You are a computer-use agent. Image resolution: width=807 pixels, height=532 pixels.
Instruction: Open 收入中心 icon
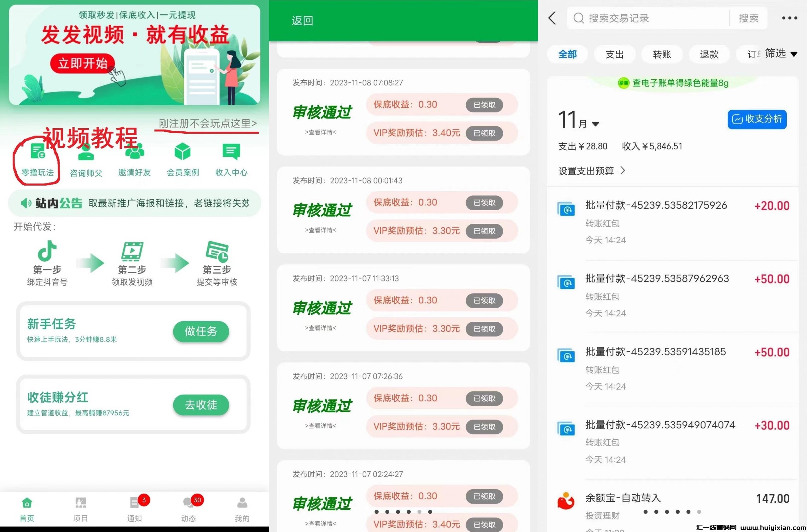(x=231, y=152)
